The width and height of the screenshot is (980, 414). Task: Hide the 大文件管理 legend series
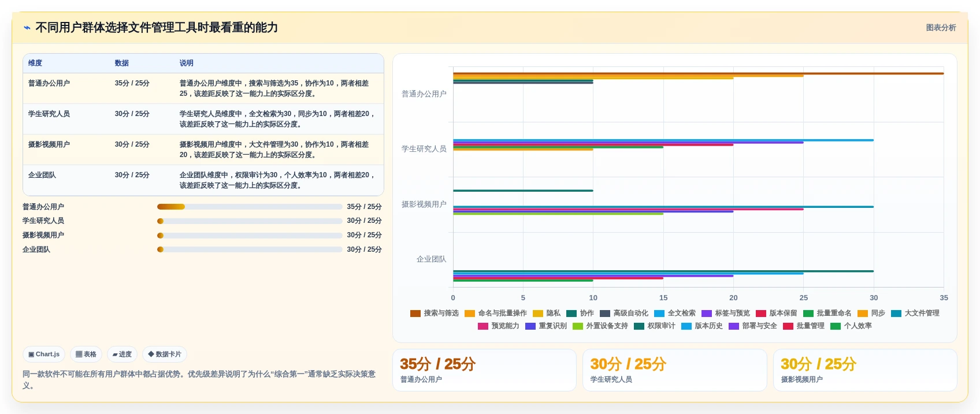(x=915, y=313)
